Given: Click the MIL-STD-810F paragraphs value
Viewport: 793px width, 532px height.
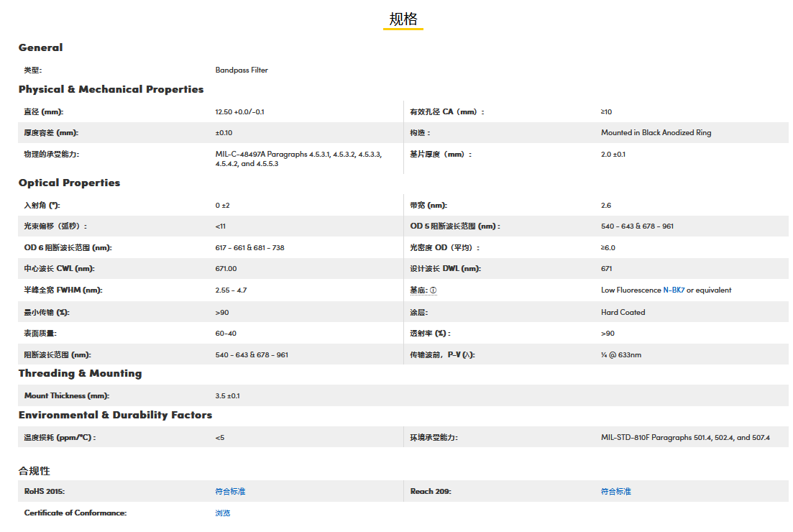Looking at the screenshot, I should coord(684,437).
